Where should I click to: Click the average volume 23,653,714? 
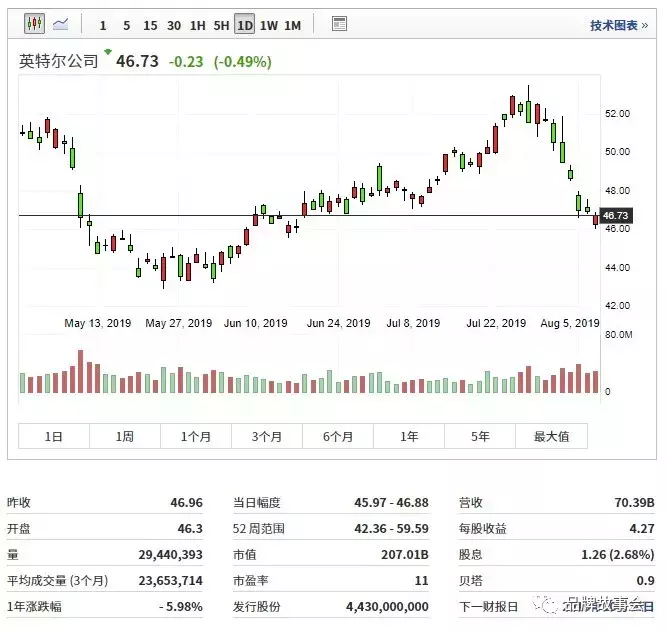tap(170, 580)
